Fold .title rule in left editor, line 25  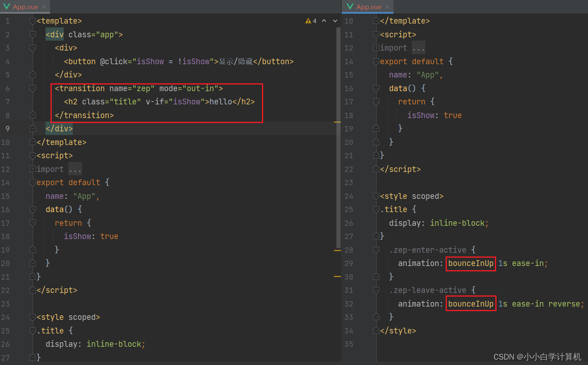(x=33, y=331)
